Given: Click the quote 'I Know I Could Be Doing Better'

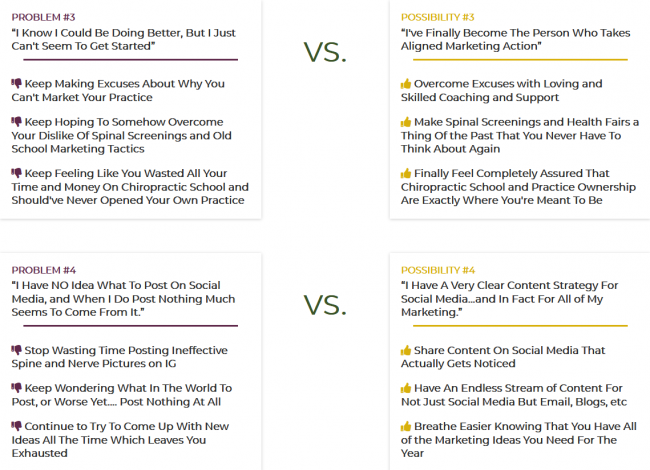Looking at the screenshot, I should [124, 39].
